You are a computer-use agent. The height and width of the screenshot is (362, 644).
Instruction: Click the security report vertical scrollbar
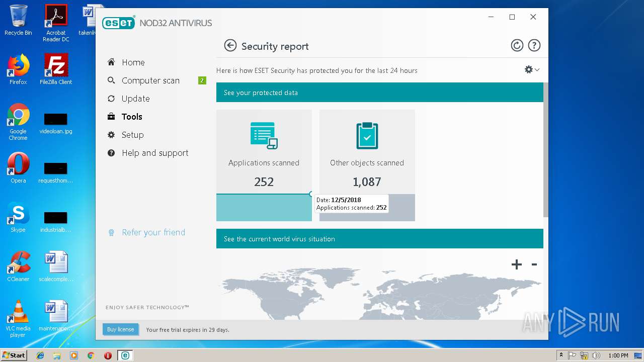tap(546, 150)
